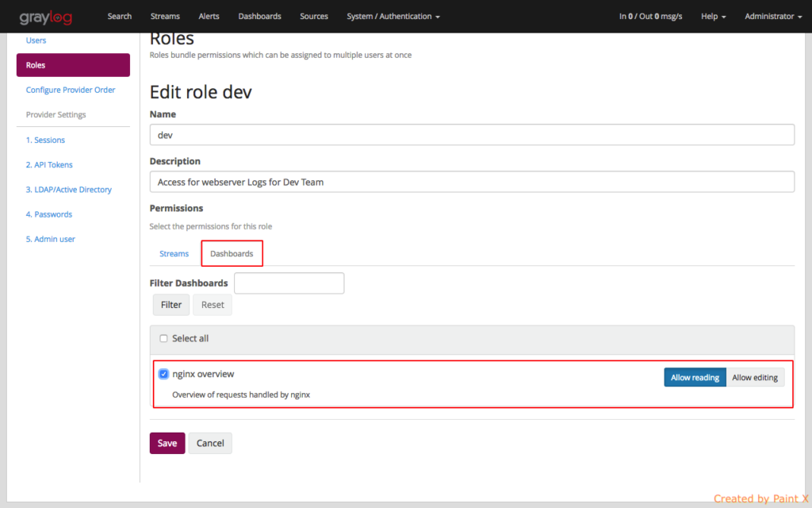This screenshot has width=812, height=508.
Task: Navigate to the Alerts page
Action: click(209, 16)
